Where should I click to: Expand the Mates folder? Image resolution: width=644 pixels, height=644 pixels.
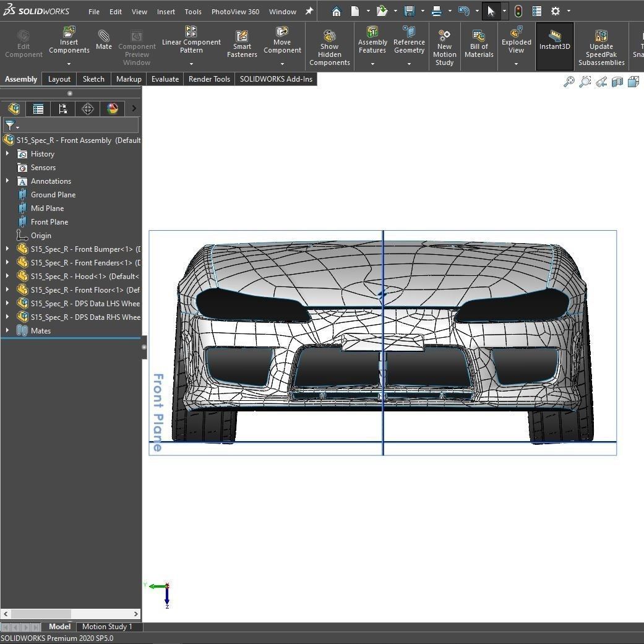(x=7, y=330)
